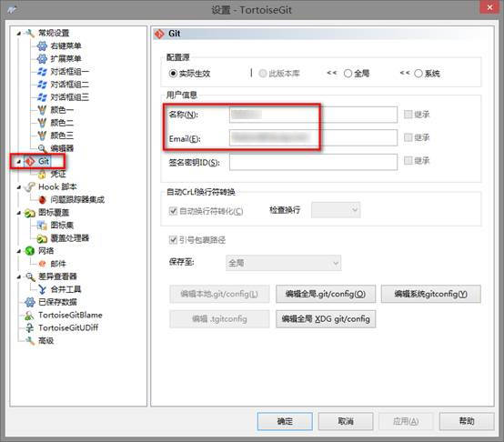The image size is (504, 442).
Task: Open the 高级 settings tree item
Action: [46, 340]
